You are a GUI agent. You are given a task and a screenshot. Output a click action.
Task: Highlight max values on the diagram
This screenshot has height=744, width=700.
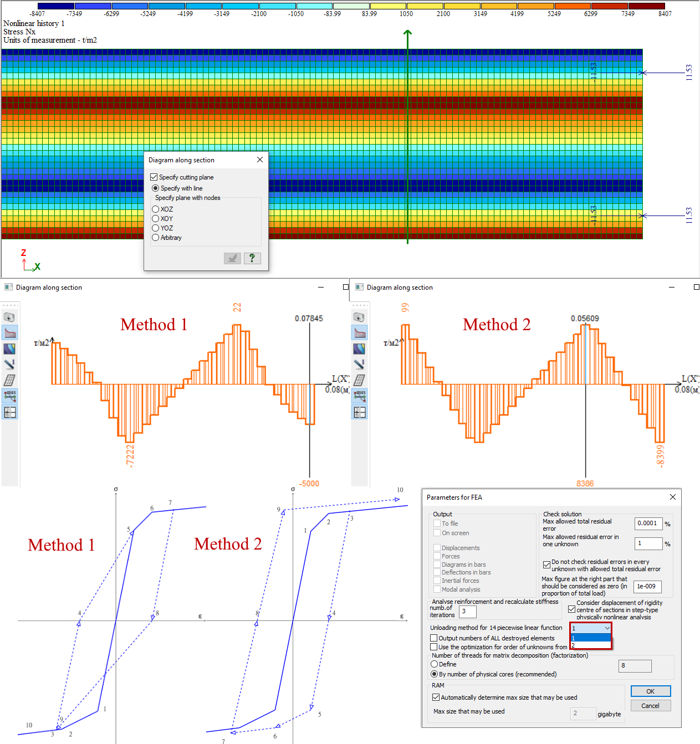[10, 395]
